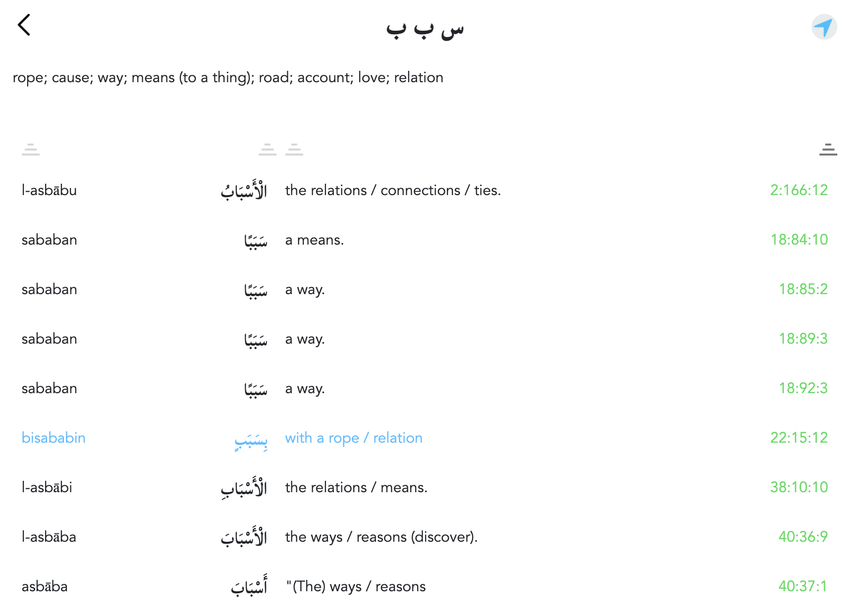Open verse reference 18:84:10

coord(799,240)
